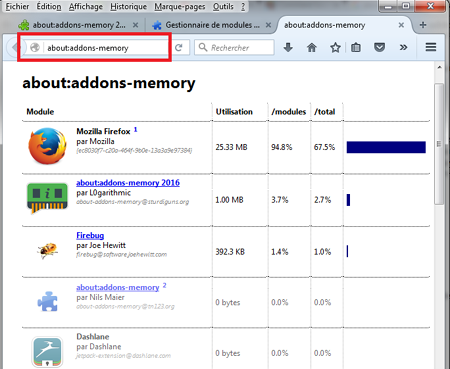Click the 94.8% modules value
The height and width of the screenshot is (369, 450).
[282, 147]
